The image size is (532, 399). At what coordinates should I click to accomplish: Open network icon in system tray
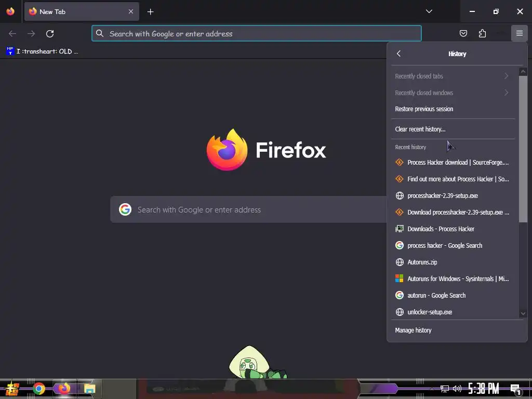445,389
